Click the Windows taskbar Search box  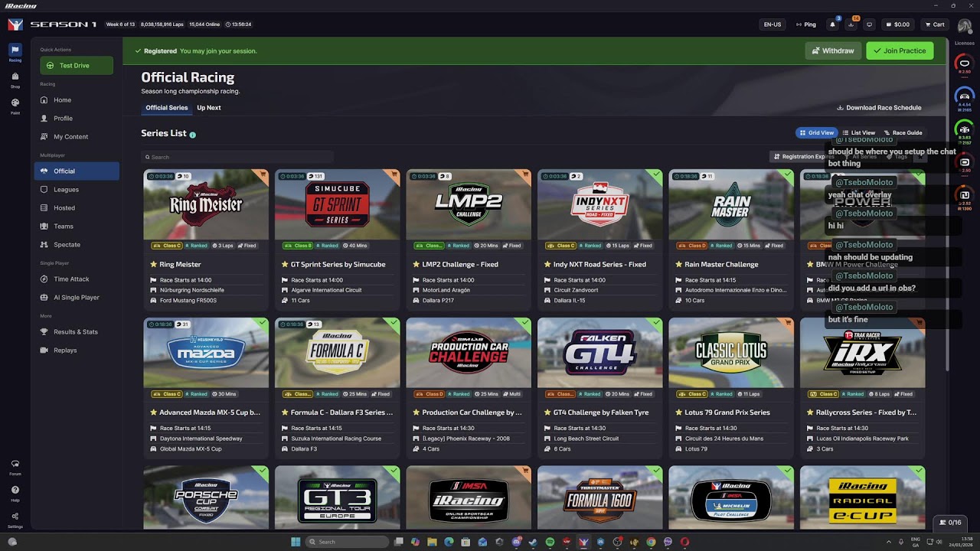348,542
